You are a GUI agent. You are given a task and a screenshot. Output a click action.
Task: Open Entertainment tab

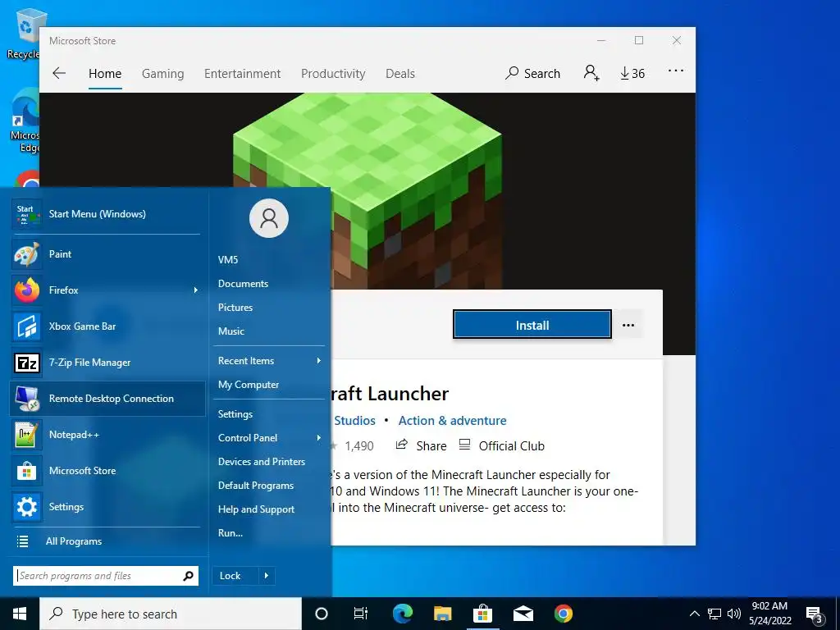click(242, 73)
